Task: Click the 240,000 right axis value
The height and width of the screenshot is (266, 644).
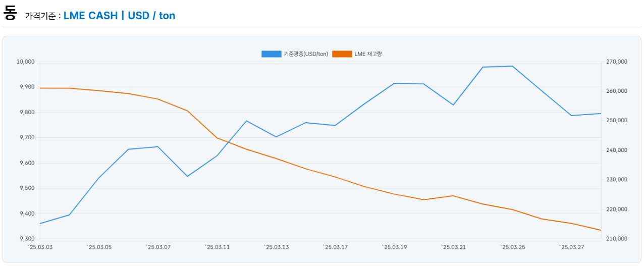Action: 616,150
